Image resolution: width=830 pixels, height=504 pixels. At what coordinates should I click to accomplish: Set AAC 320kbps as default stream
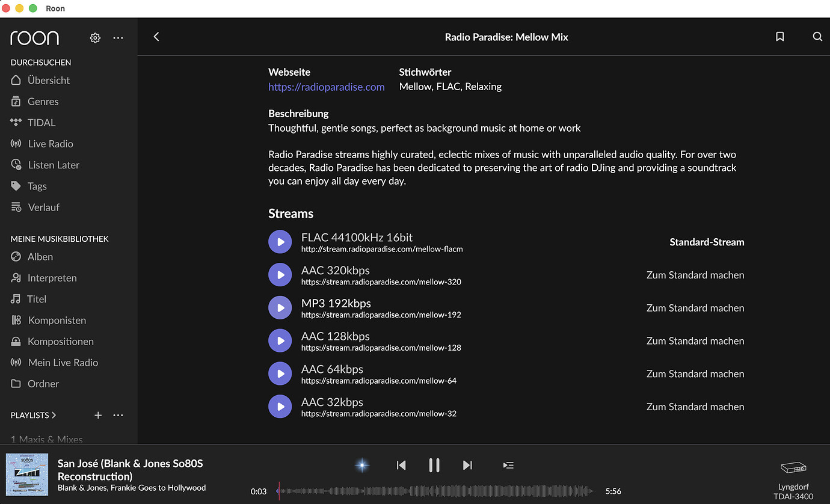(695, 275)
